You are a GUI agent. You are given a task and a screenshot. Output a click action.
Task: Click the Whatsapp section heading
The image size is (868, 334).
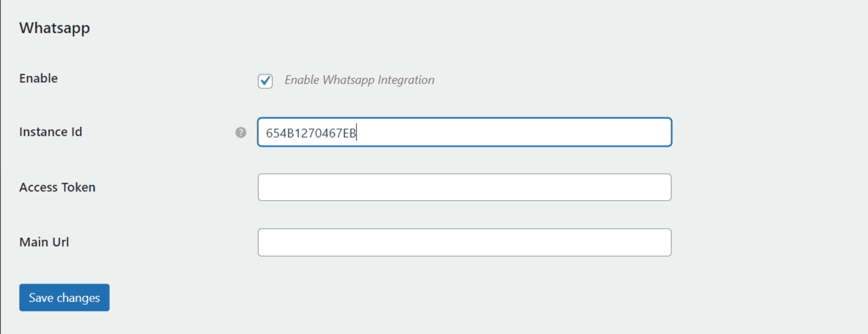pos(55,28)
